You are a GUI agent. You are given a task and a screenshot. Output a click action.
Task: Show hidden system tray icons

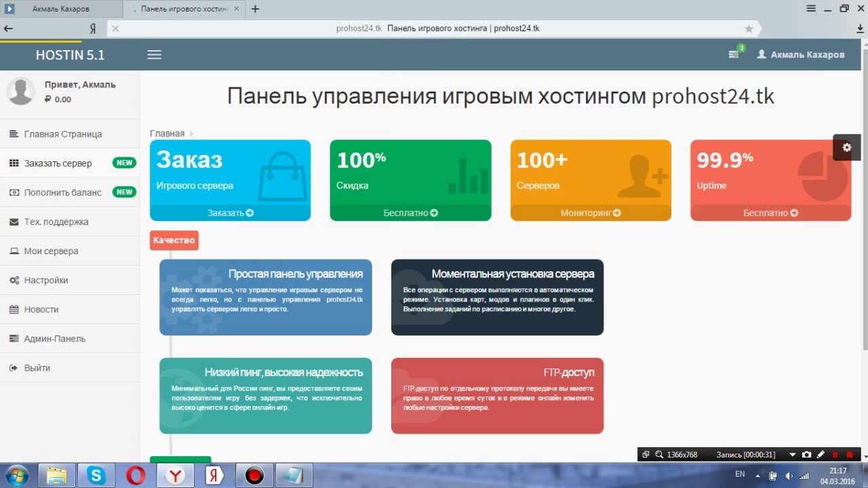(758, 475)
